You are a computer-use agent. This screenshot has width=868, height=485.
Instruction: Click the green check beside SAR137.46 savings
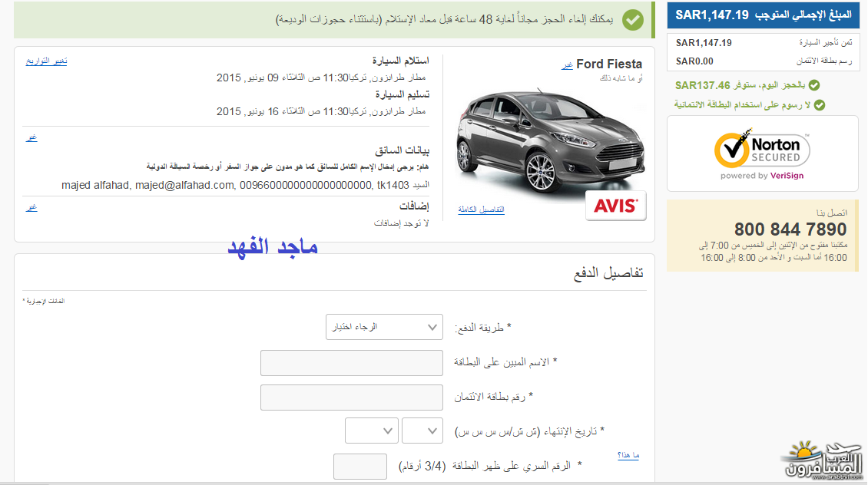click(x=813, y=85)
